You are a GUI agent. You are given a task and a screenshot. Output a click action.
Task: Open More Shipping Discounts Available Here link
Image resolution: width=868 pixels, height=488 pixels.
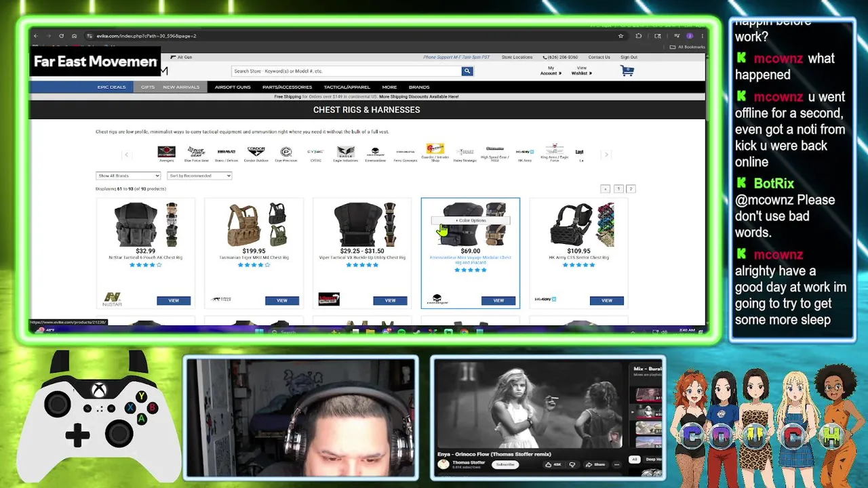coord(419,96)
